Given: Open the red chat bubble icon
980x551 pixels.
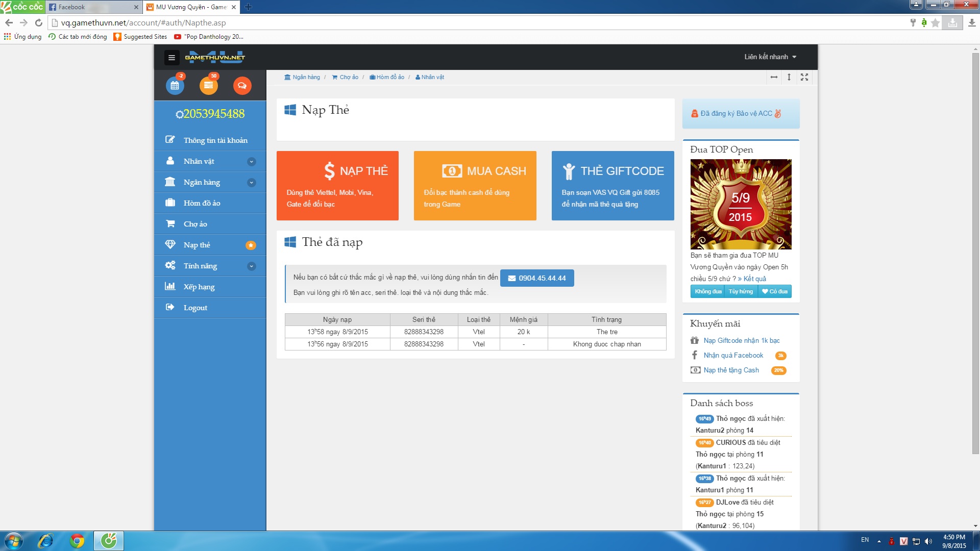Looking at the screenshot, I should [242, 85].
